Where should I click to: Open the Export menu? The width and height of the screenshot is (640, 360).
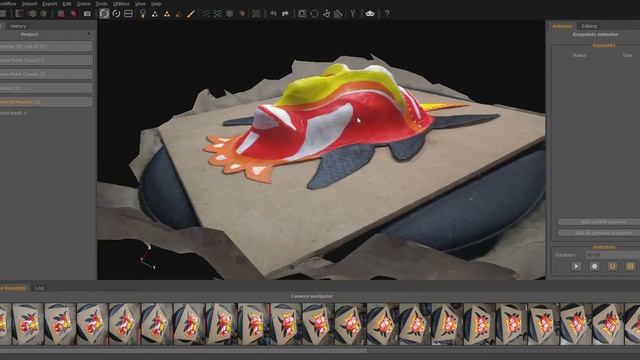click(50, 4)
